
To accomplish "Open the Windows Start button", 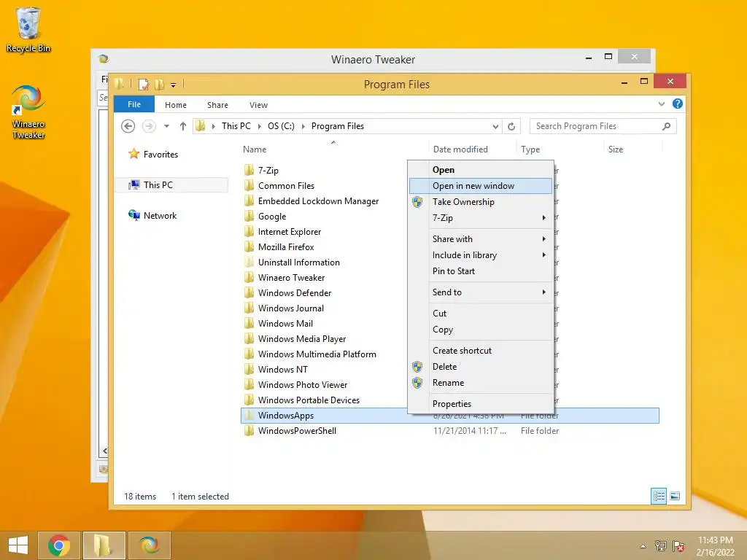I will [x=18, y=545].
